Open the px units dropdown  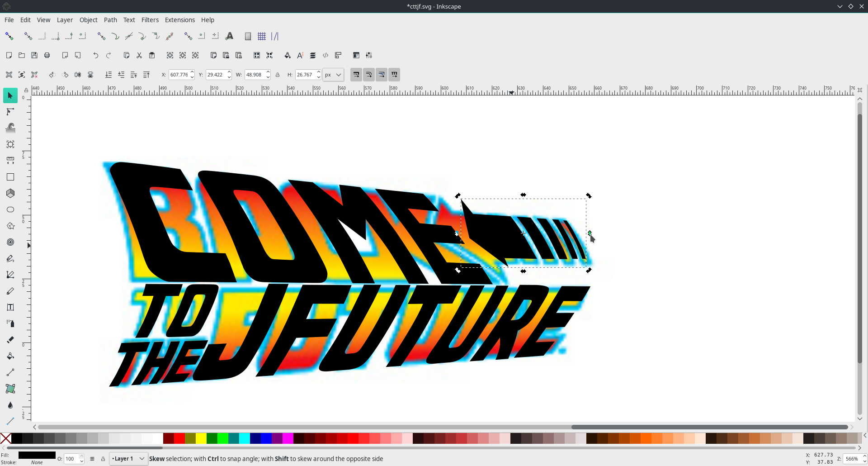333,75
